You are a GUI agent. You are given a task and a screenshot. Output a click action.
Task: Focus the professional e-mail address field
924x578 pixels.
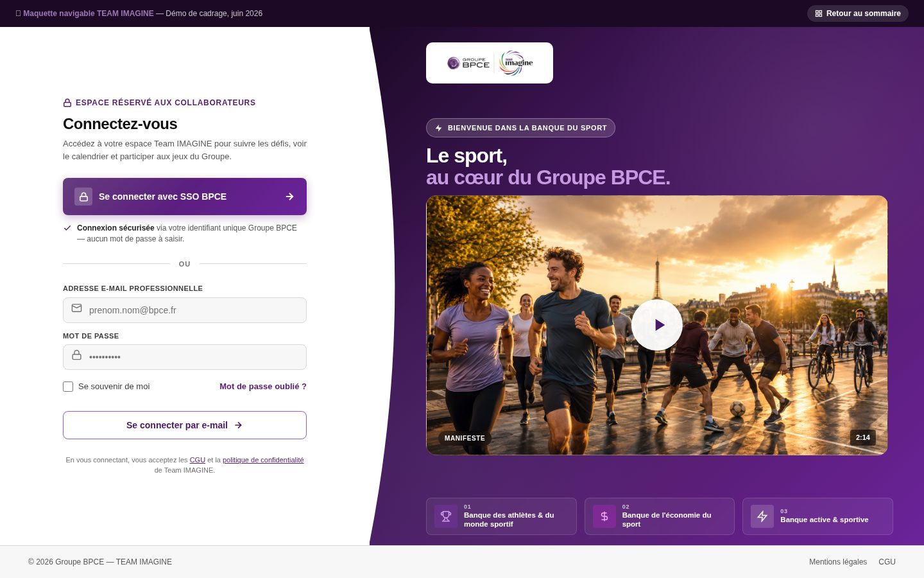pos(185,310)
